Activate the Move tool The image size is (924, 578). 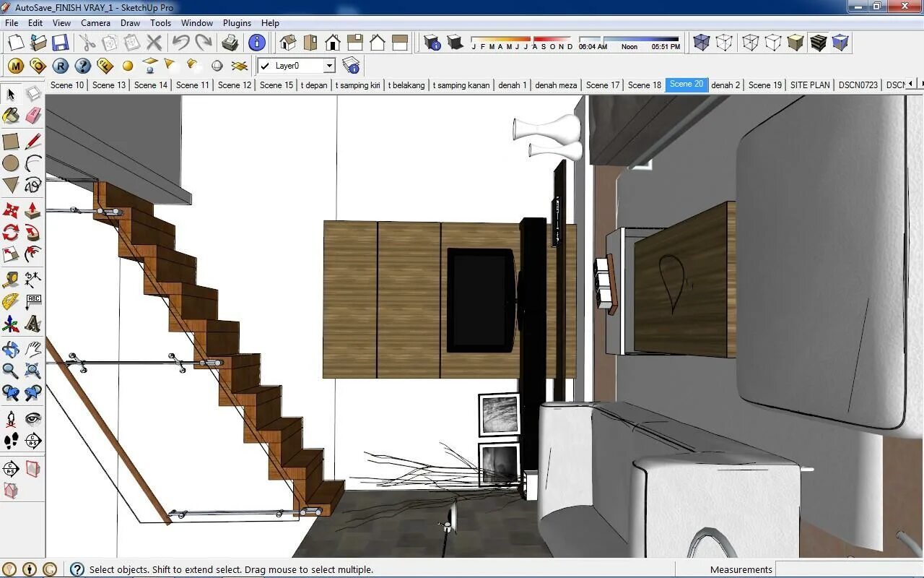[x=11, y=210]
